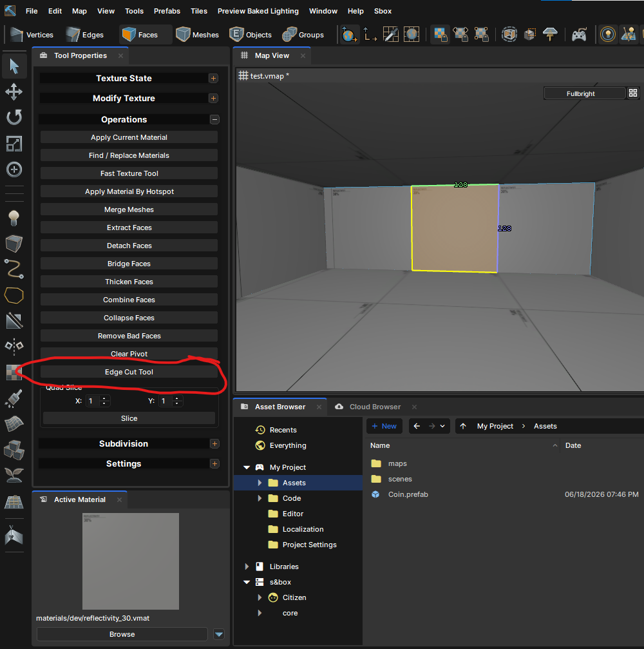Screen dimensions: 644x649
Task: Pick the Scale tool in the left toolbar
Action: 14,144
